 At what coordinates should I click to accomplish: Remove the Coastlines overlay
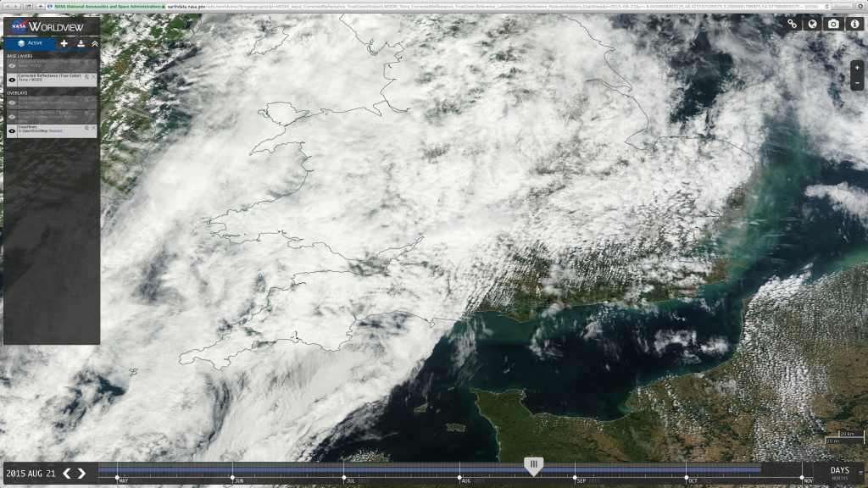(93, 128)
